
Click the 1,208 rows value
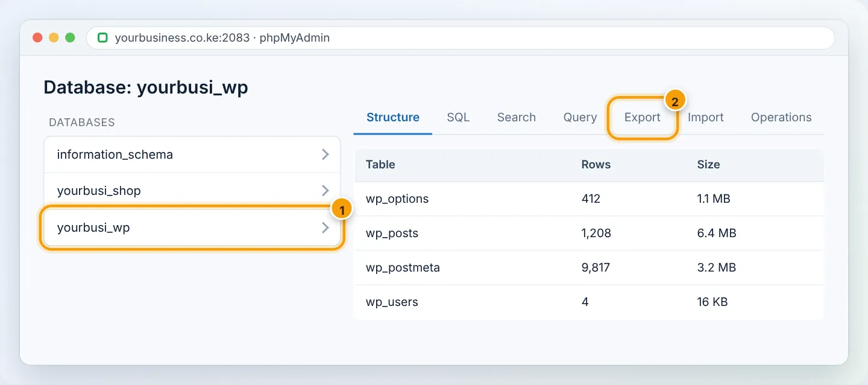tap(596, 233)
